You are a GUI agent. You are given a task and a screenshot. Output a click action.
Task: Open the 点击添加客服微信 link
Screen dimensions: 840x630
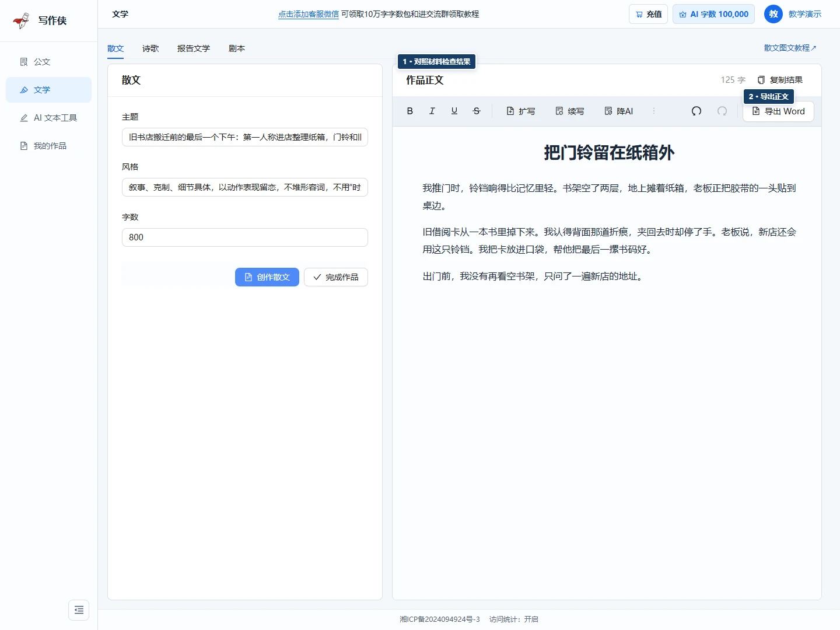click(x=309, y=14)
